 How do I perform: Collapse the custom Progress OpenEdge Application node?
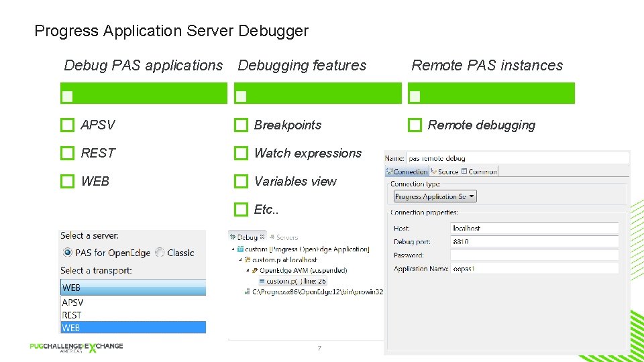[x=233, y=249]
